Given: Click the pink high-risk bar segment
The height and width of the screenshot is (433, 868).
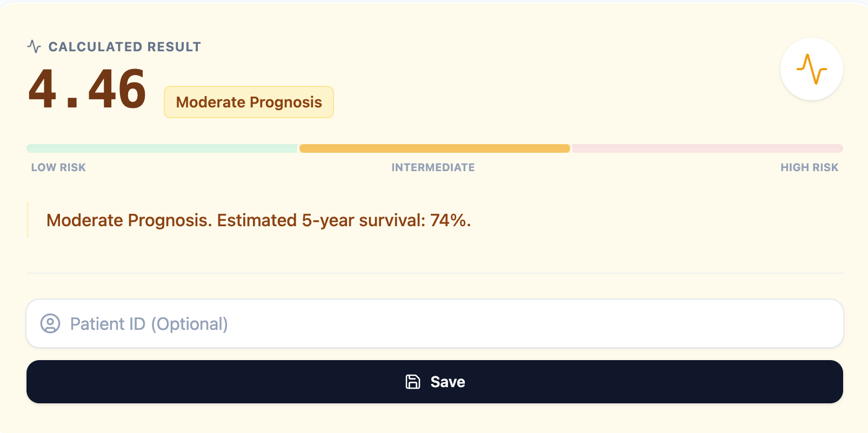Looking at the screenshot, I should point(706,148).
